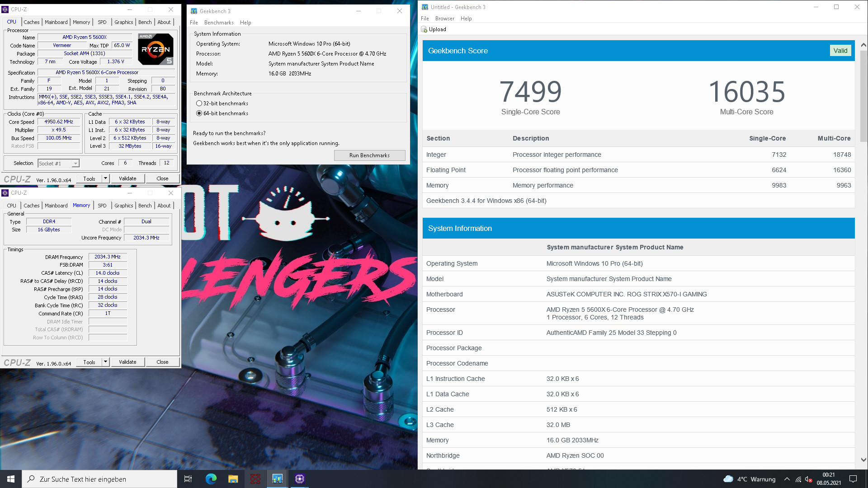Click Tools button in lower CPU-Z window

tap(89, 362)
